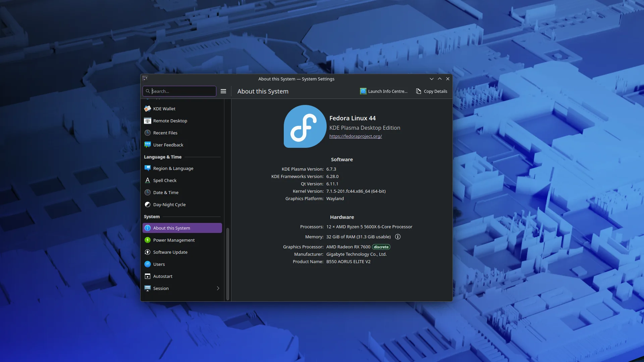Select Day-Night Cycle entry
The image size is (644, 362).
182,204
